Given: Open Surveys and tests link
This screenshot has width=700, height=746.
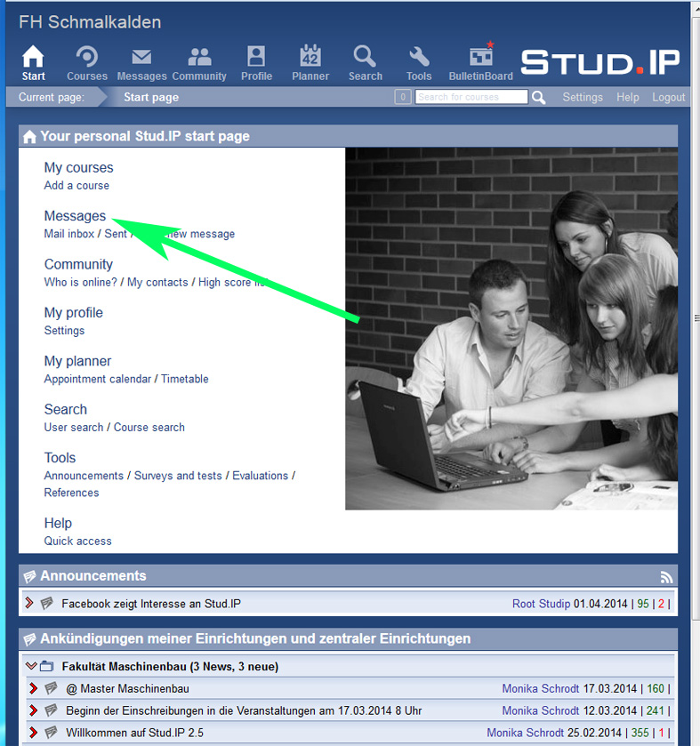Looking at the screenshot, I should tap(178, 476).
